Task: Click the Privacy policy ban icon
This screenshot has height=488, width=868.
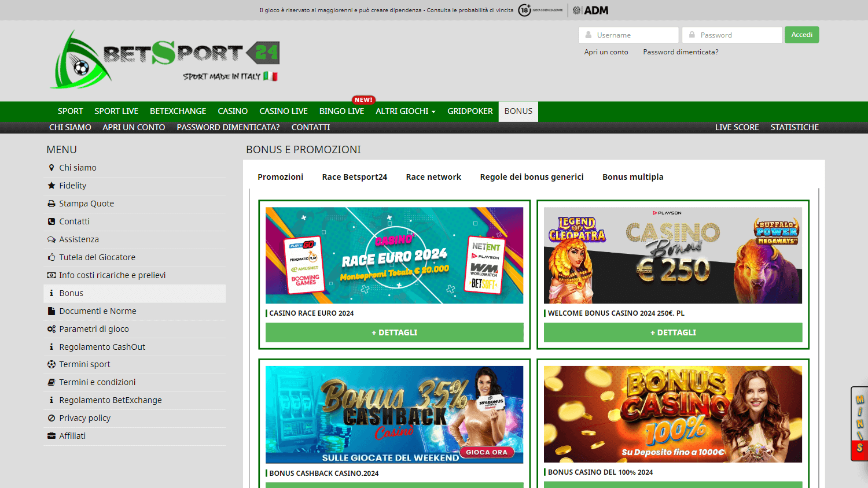Action: 52,418
